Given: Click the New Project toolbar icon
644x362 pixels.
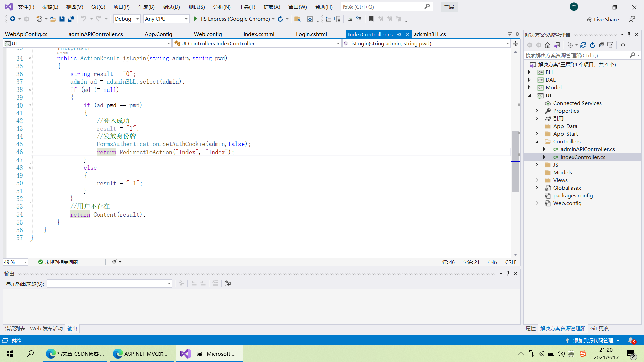Looking at the screenshot, I should (39, 19).
